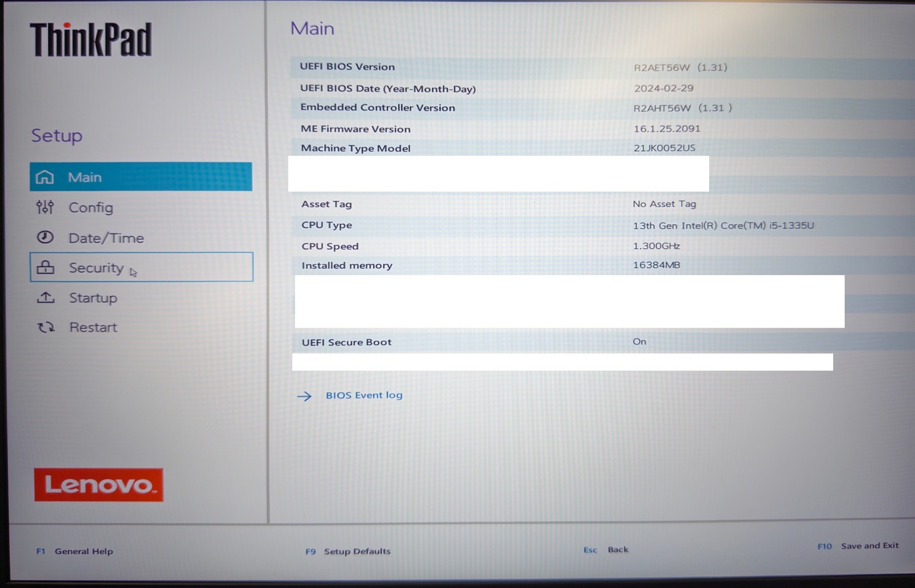Viewport: 915px width, 588px height.
Task: Select the Asset Tag label
Action: [327, 204]
